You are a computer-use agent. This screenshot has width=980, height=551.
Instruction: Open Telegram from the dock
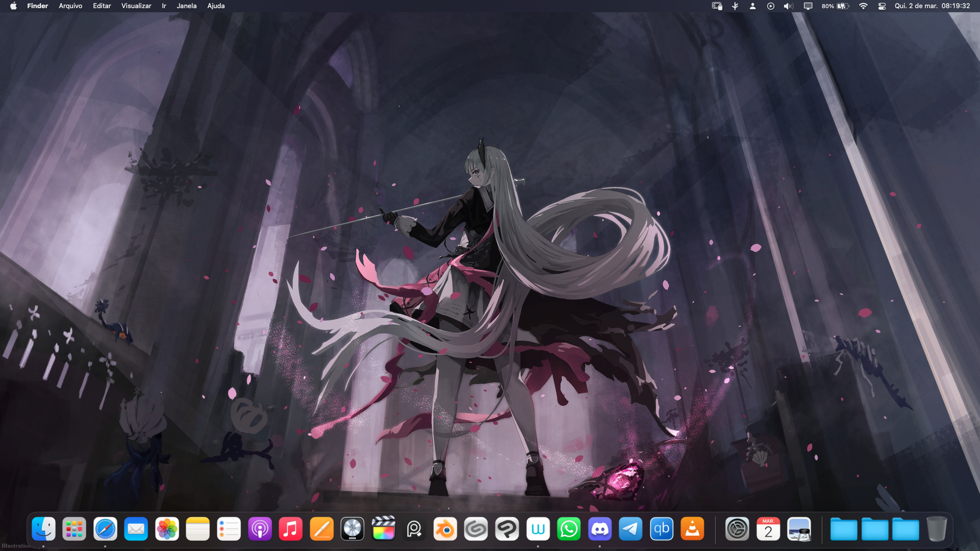(x=631, y=529)
